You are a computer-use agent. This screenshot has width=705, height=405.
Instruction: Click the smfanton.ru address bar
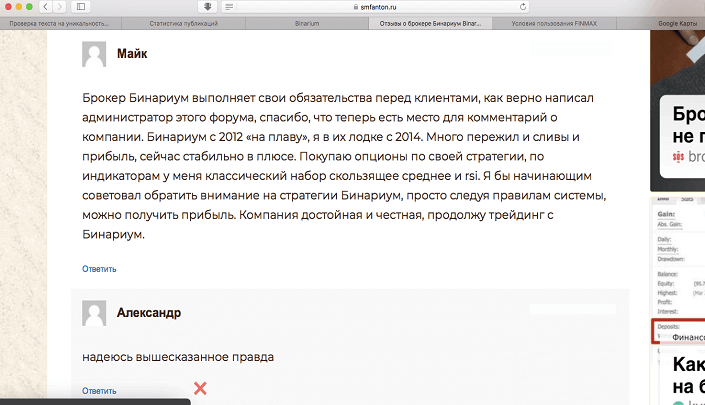377,7
